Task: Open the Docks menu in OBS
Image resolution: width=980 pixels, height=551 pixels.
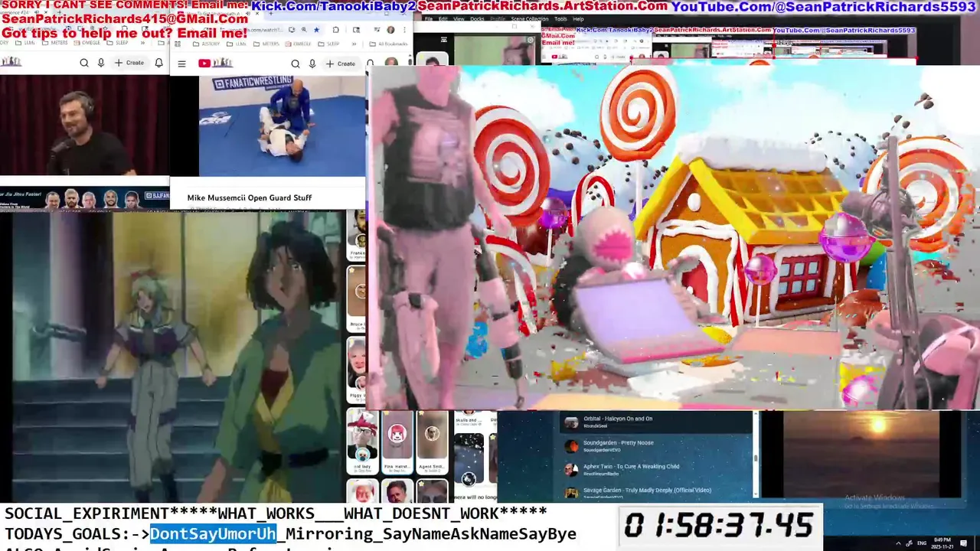Action: coord(477,19)
